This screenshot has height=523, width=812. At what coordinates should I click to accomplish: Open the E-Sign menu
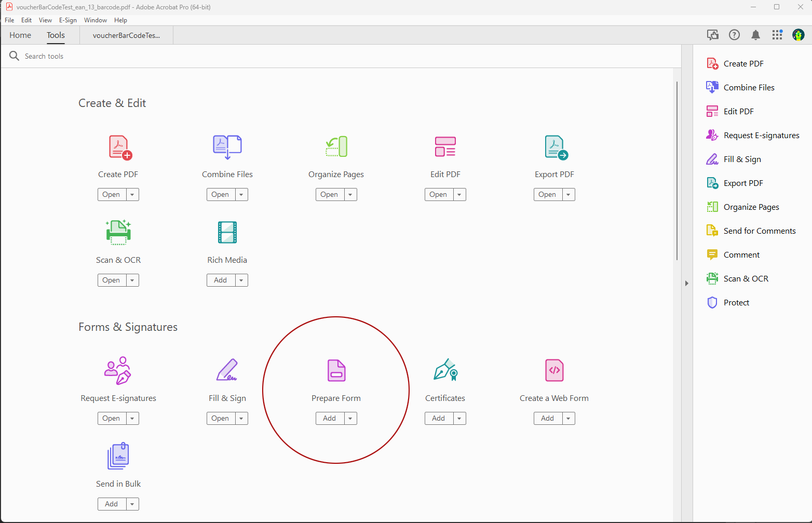[x=67, y=20]
